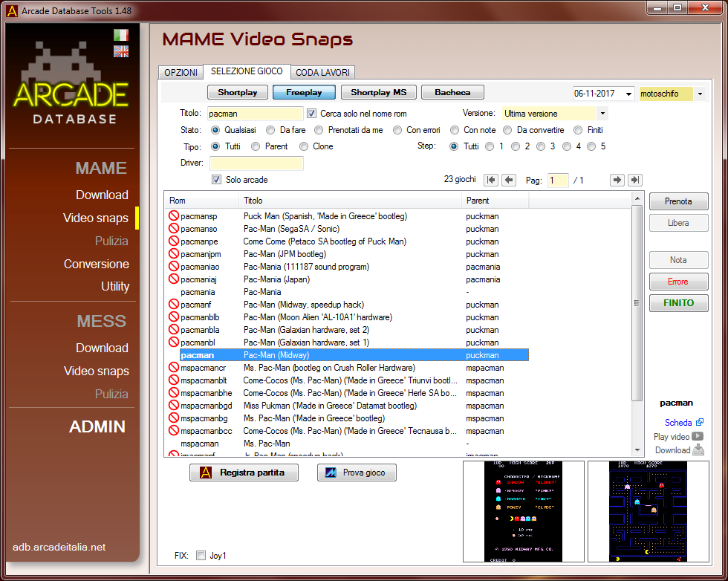
Task: Open the pacman title screen thumbnail
Action: coord(523,511)
